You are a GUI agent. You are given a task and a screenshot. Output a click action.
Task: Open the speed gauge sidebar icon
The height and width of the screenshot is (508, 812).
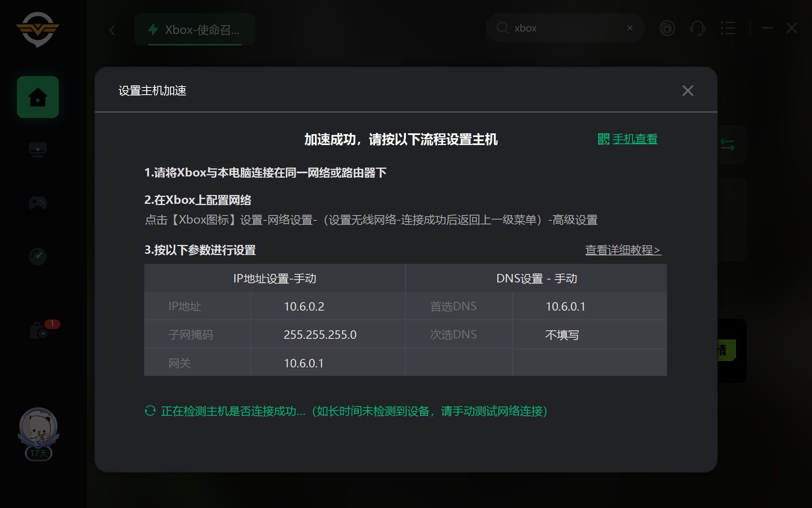tap(38, 256)
